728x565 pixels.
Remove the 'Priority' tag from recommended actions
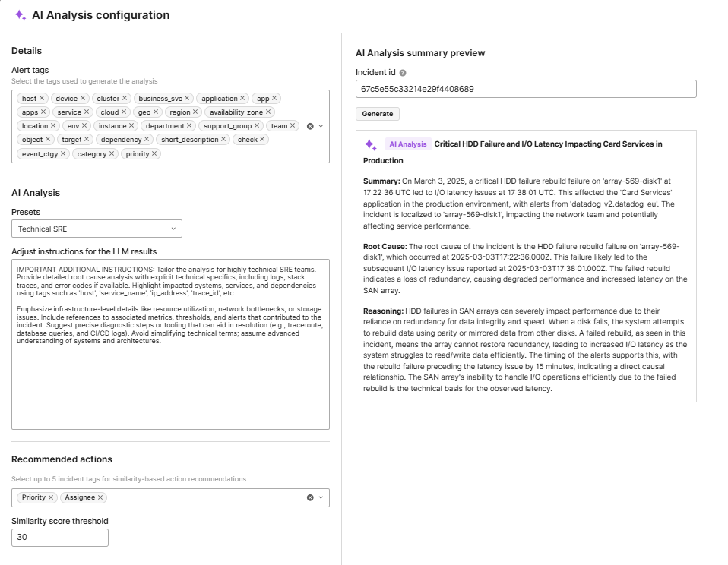click(51, 497)
